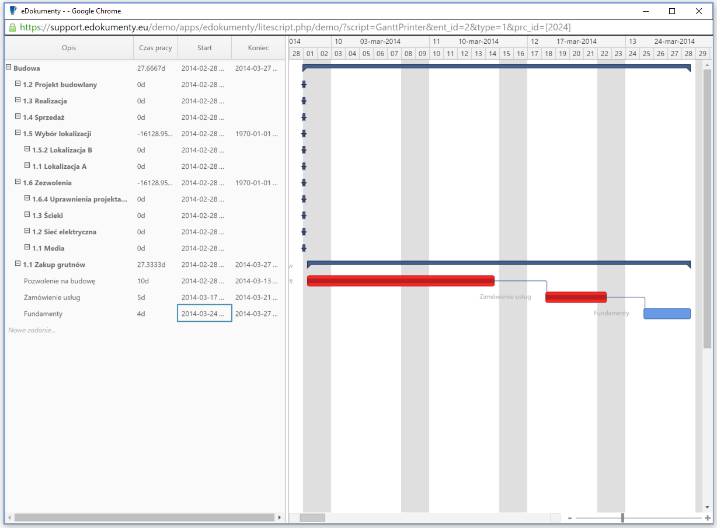Click the Opis column header

coord(68,47)
